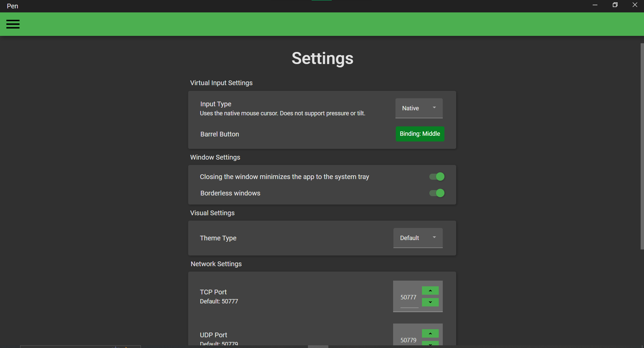
Task: Maximize or restore the Pen window
Action: coord(615,5)
